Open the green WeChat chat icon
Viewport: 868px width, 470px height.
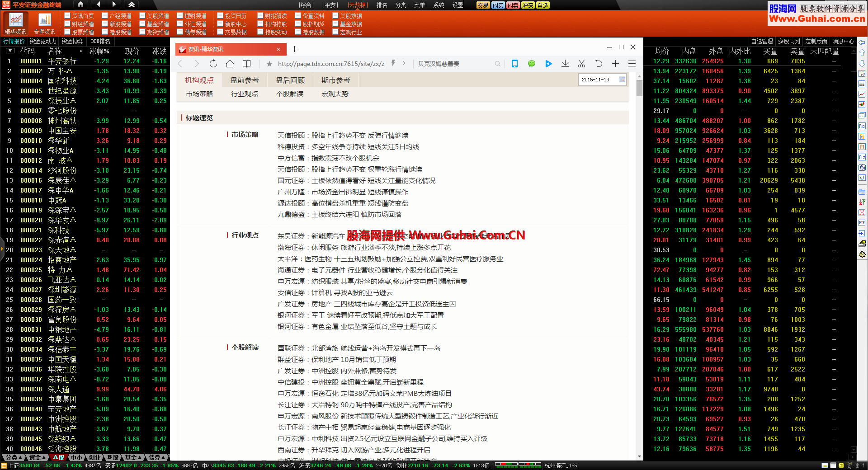click(532, 64)
